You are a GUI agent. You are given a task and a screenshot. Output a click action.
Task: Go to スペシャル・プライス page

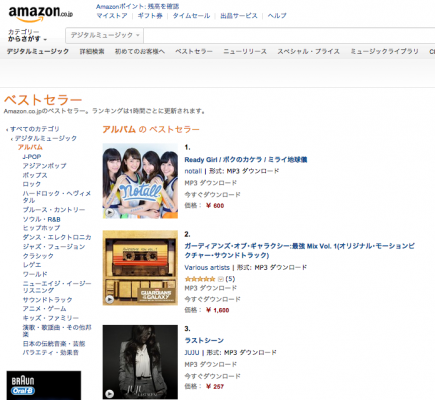pos(309,51)
